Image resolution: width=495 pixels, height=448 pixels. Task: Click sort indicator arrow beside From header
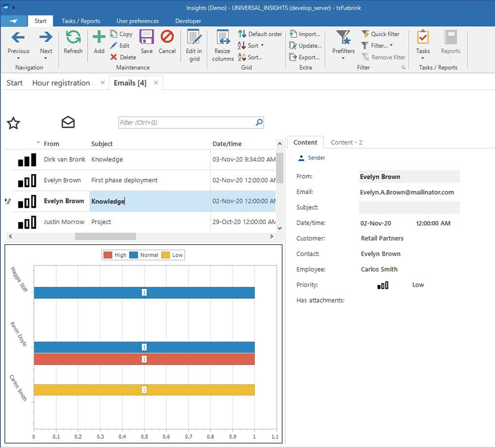[x=38, y=142]
